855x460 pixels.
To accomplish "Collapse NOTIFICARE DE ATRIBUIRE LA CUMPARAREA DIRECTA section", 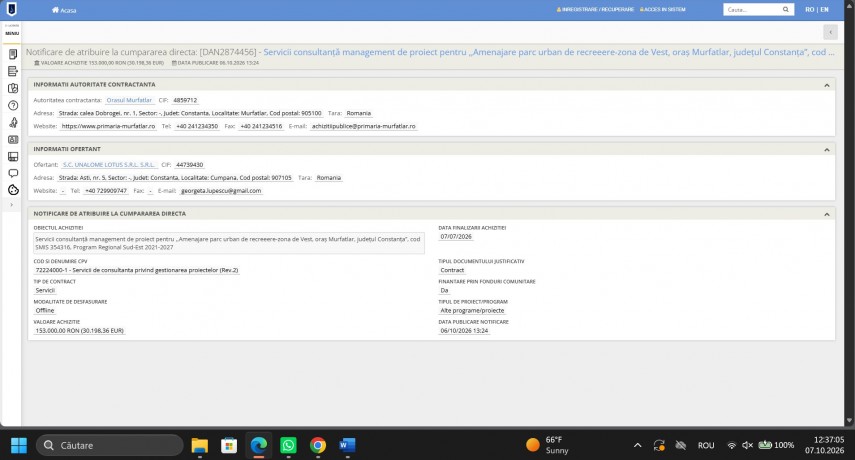I will coord(827,214).
